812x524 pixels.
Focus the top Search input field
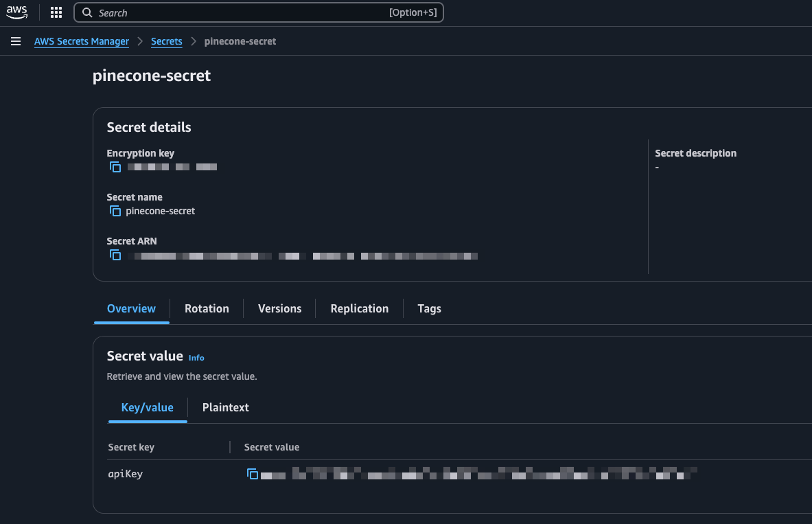click(258, 12)
